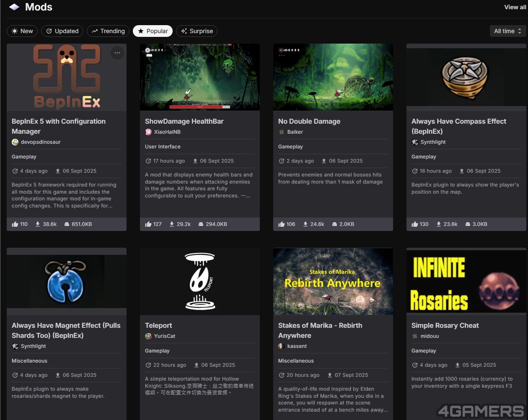Visit author devopsdinosaur's profile name

click(41, 142)
